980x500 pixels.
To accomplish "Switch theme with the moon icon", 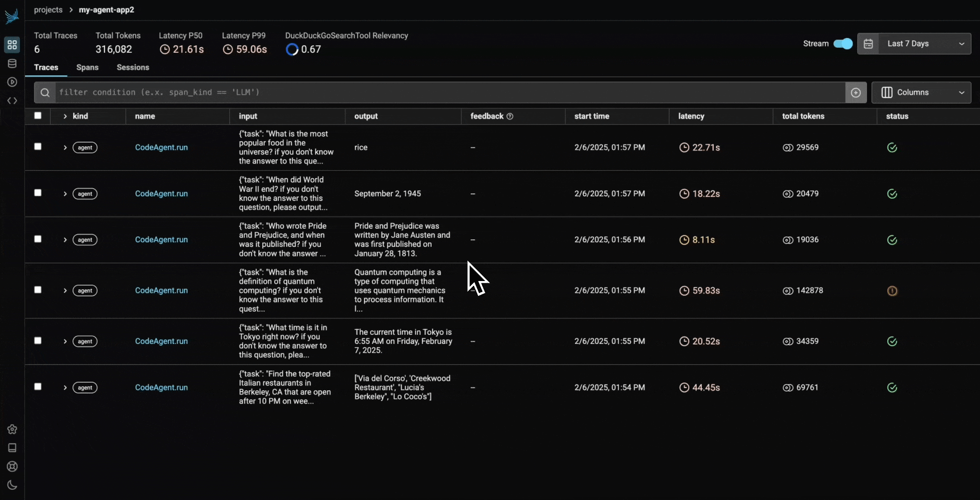I will [x=12, y=485].
